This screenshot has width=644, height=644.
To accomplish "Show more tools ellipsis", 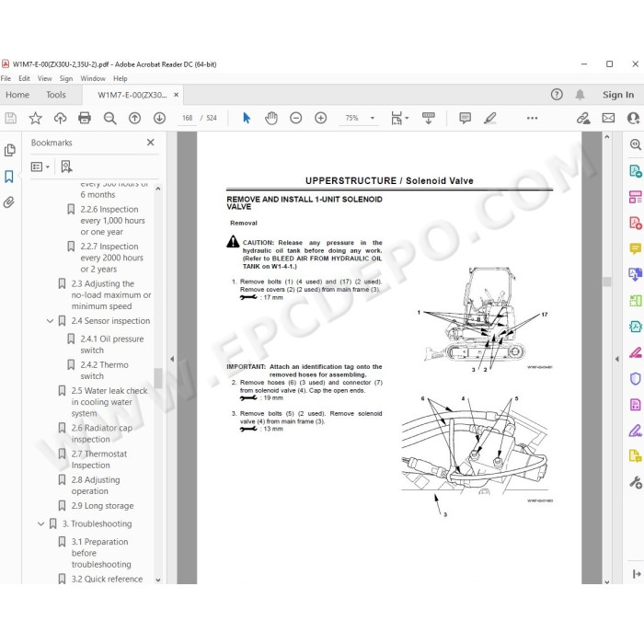I will pos(533,119).
